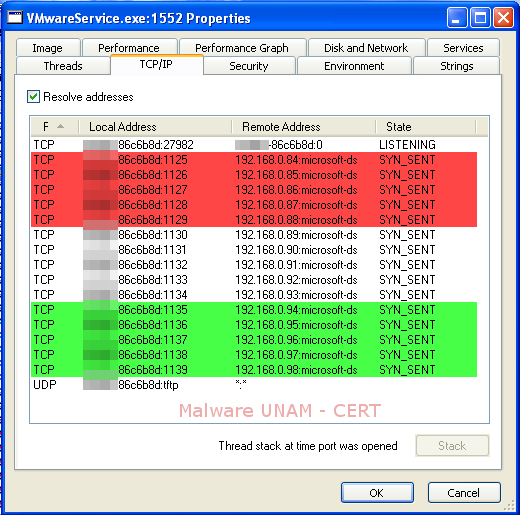Select connection to 192.168.0.85:microsoft-ds
520x515 pixels.
[x=254, y=175]
